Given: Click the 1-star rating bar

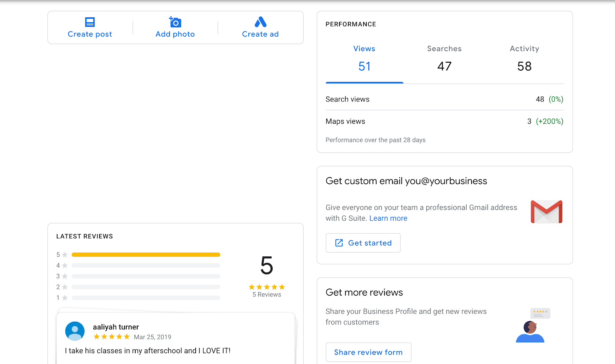Looking at the screenshot, I should 146,298.
